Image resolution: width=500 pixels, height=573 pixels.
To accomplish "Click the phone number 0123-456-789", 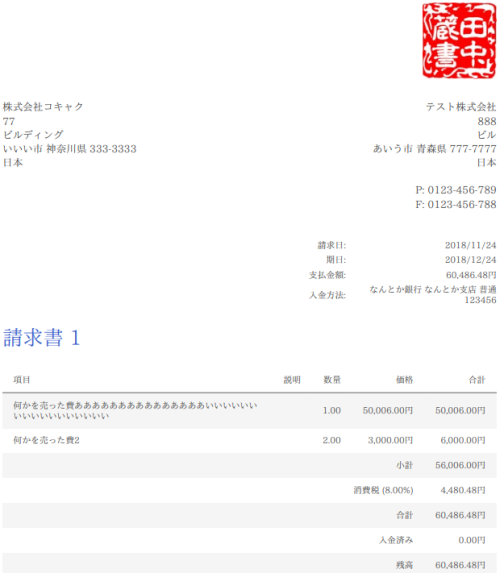I will point(462,190).
